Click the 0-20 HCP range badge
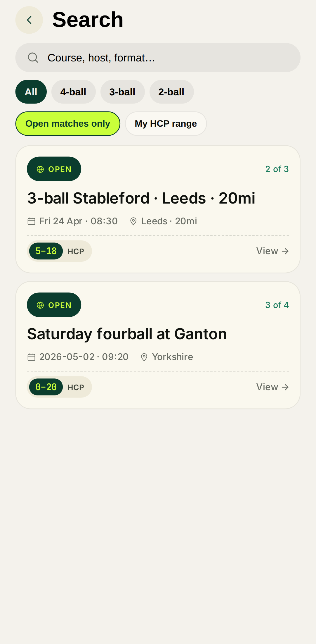Image resolution: width=316 pixels, height=644 pixels. (x=46, y=387)
